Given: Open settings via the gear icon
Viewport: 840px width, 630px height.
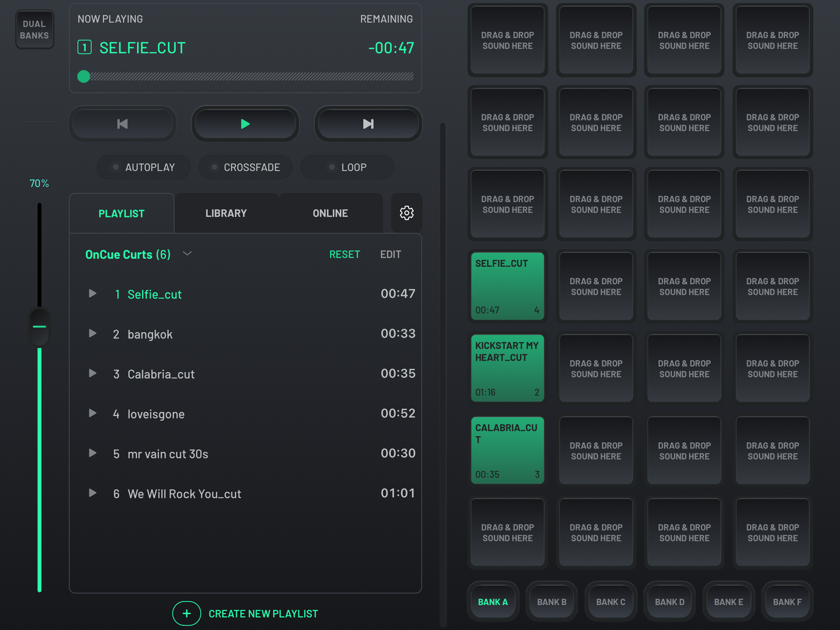Looking at the screenshot, I should point(406,213).
